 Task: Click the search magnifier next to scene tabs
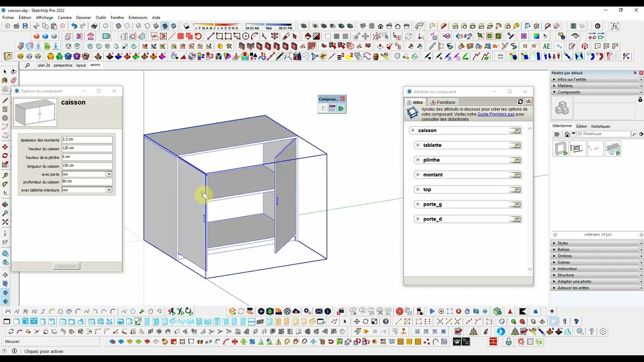[27, 65]
